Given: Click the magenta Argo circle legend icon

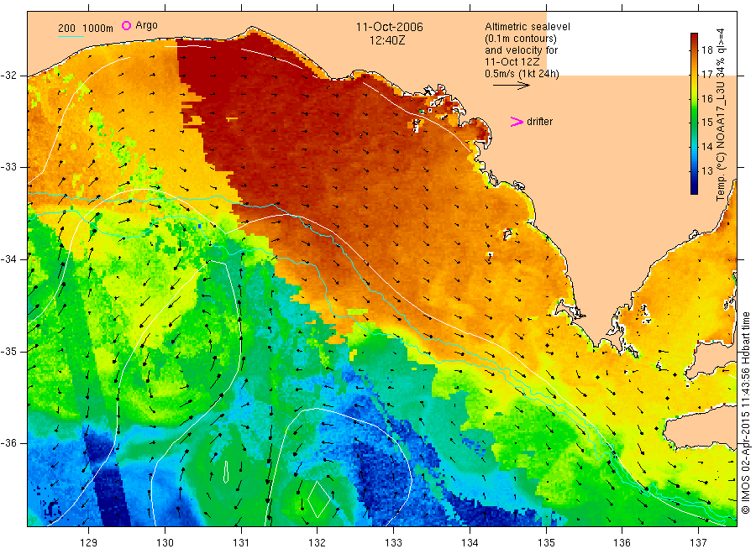Looking at the screenshot, I should (126, 25).
